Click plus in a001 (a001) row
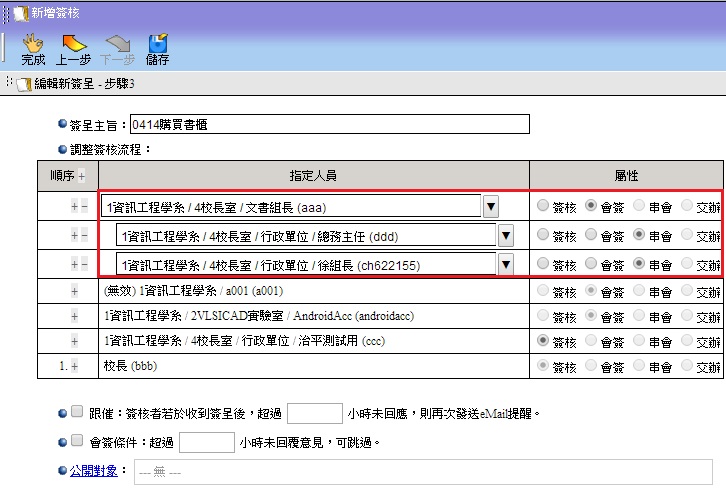The image size is (726, 495). (74, 291)
